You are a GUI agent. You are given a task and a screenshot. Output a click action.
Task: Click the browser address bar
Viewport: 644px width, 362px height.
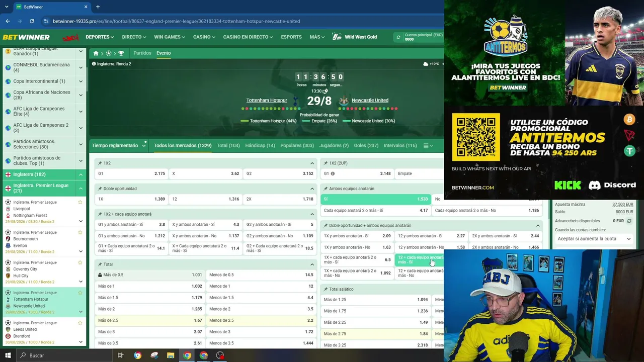242,21
